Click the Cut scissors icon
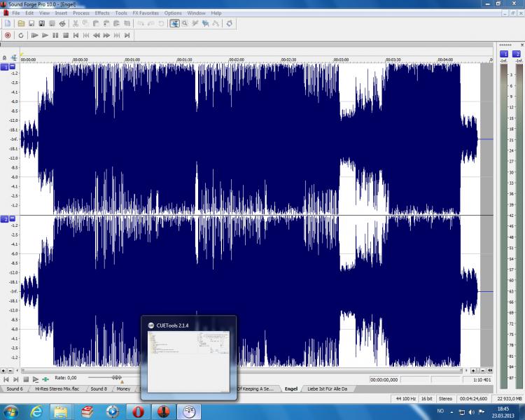The height and width of the screenshot is (420, 525). pos(75,24)
